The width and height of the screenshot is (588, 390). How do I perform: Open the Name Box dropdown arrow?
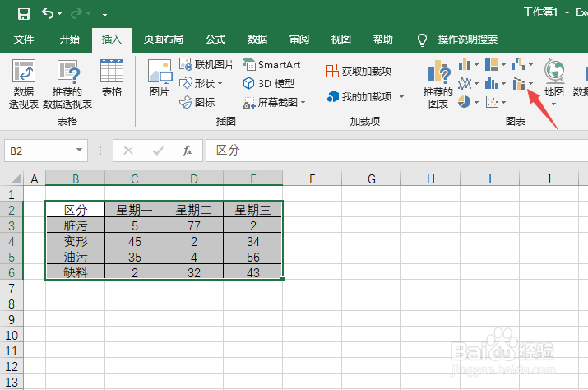tap(79, 150)
